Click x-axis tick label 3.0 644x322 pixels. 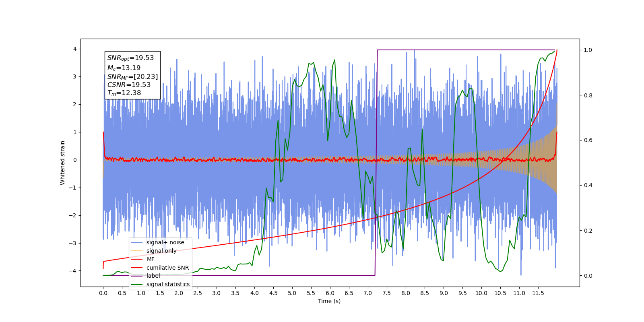[217, 293]
